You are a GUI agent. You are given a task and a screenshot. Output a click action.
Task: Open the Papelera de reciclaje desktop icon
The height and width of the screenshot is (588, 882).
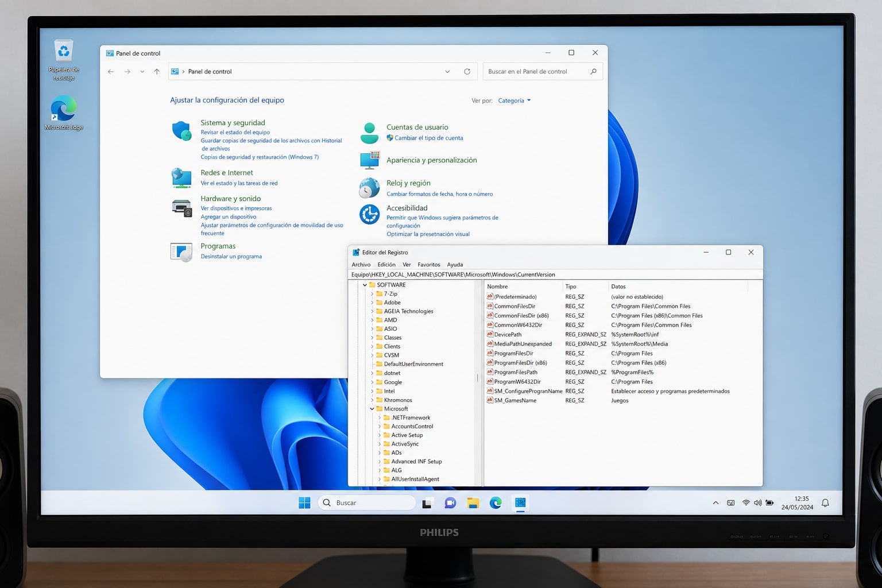64,60
